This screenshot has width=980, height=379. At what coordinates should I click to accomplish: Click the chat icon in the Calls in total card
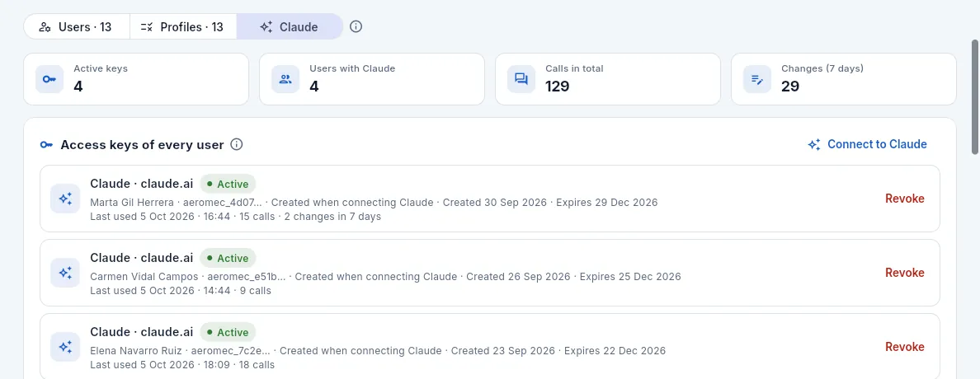[521, 79]
